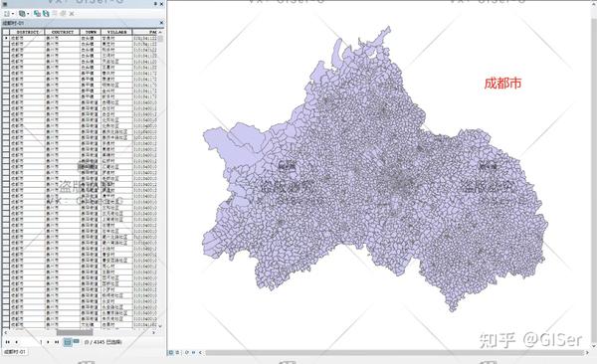Click the table's vertical scrollbar down arrow
The height and width of the screenshot is (364, 597).
[x=160, y=326]
